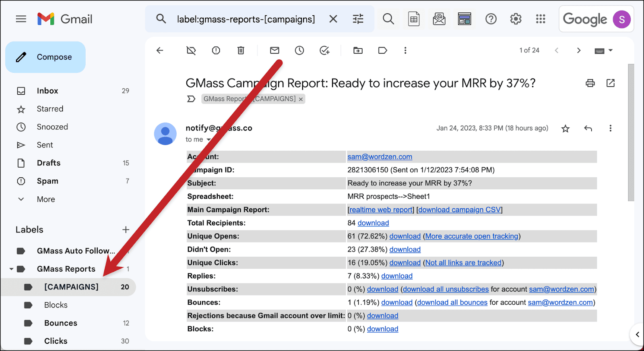Open More accurate open tracking link
The height and width of the screenshot is (351, 644).
point(472,236)
